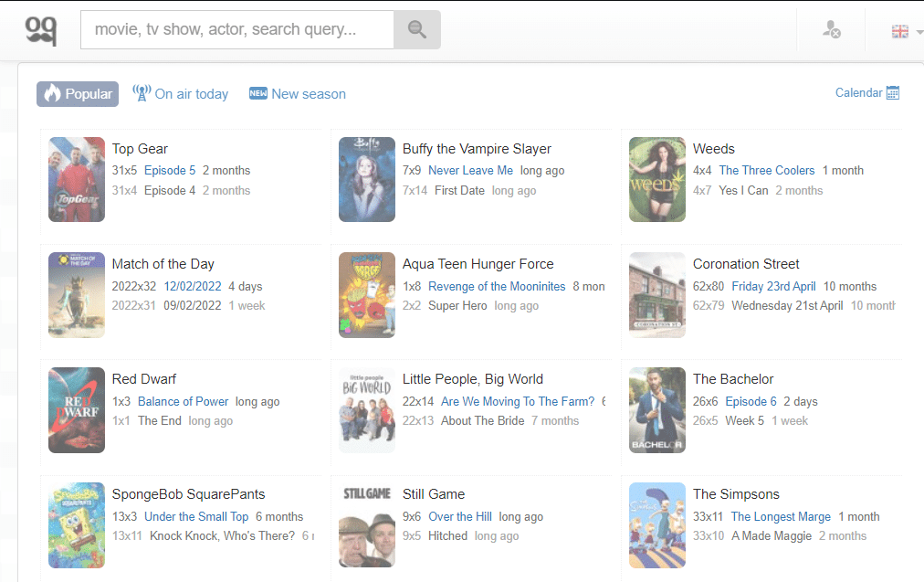924x582 pixels.
Task: Open 12/02/2022 Match of the Day link
Action: 193,287
